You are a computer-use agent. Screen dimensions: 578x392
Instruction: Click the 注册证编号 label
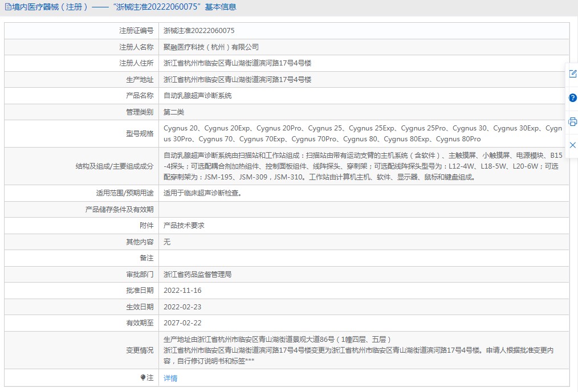136,31
